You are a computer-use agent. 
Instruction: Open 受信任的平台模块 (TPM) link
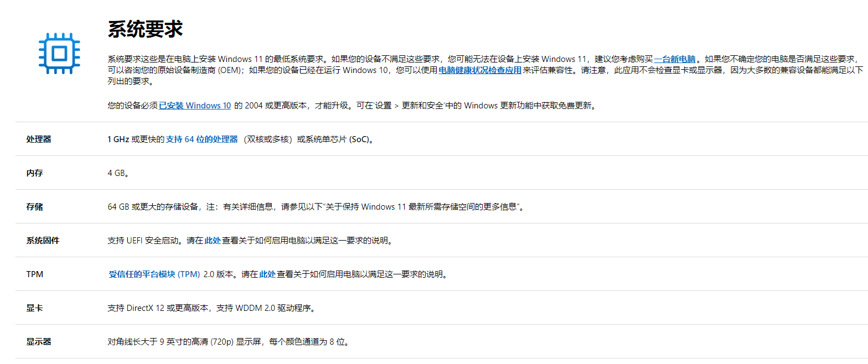[x=154, y=274]
